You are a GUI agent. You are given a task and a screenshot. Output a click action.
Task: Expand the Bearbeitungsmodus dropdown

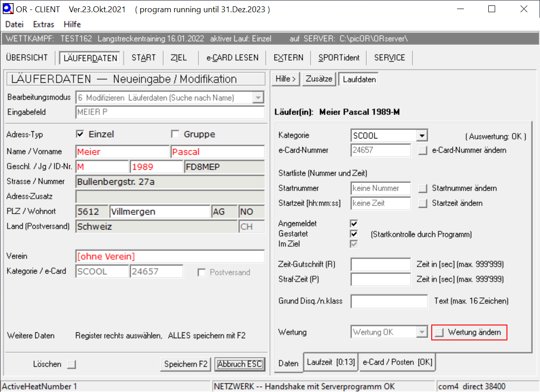point(258,98)
